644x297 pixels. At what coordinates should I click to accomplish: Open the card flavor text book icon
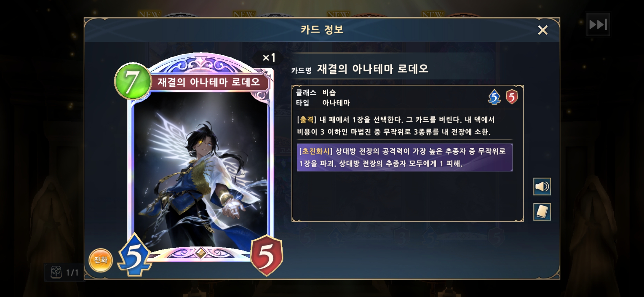tap(542, 212)
